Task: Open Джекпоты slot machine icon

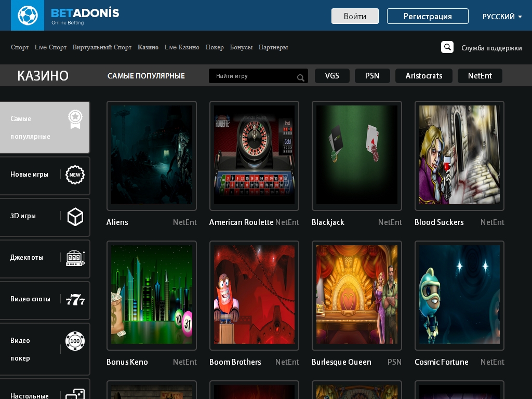Action: click(x=75, y=258)
